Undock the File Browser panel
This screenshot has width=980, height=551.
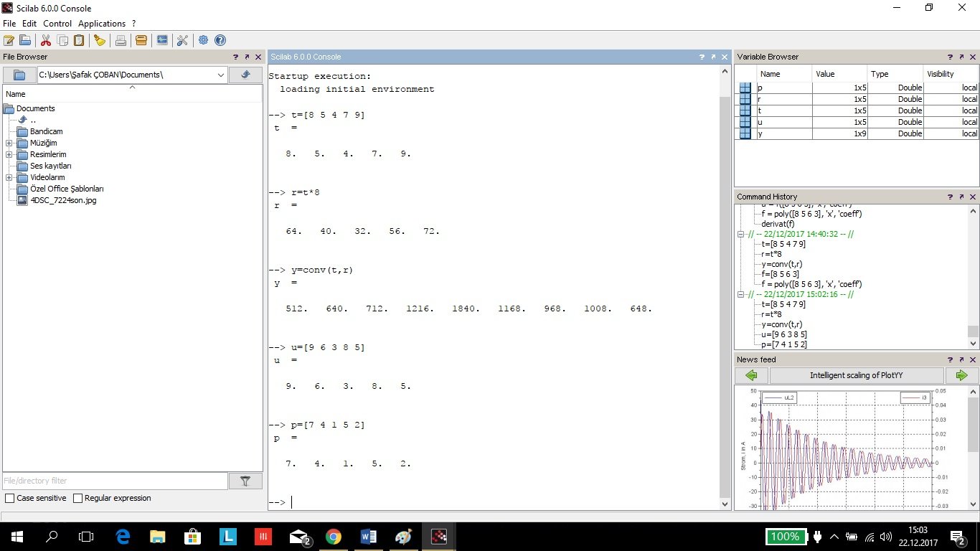(x=247, y=57)
